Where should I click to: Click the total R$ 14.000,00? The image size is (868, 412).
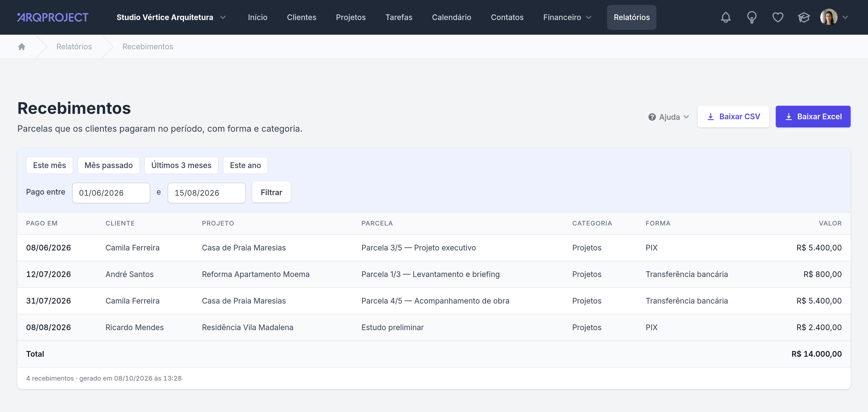click(816, 354)
